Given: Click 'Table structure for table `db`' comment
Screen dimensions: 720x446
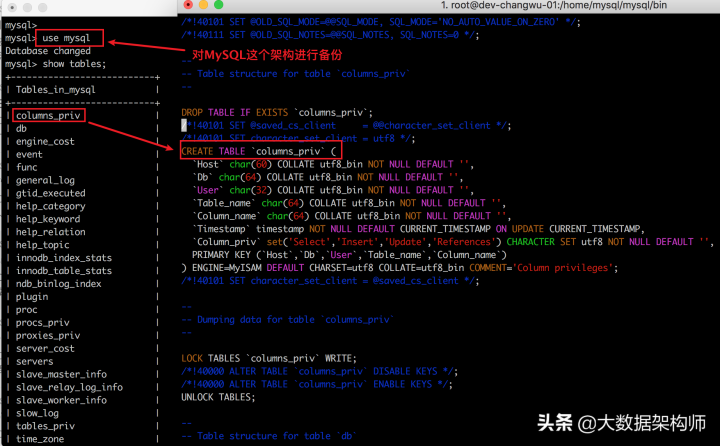Looking at the screenshot, I should (x=269, y=435).
